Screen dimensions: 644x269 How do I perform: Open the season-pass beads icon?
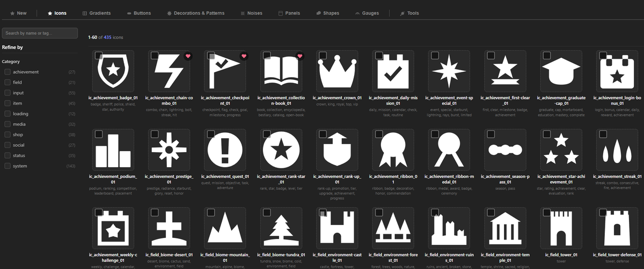[506, 150]
